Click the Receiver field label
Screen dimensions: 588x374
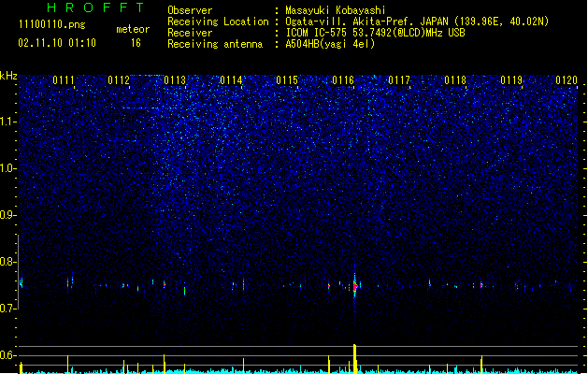pos(190,33)
